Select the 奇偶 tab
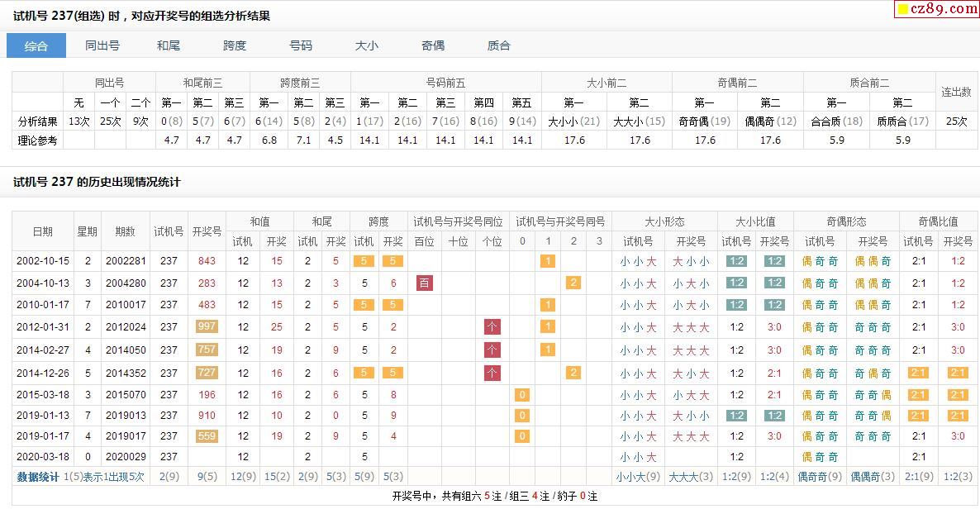Image resolution: width=980 pixels, height=509 pixels. (433, 45)
